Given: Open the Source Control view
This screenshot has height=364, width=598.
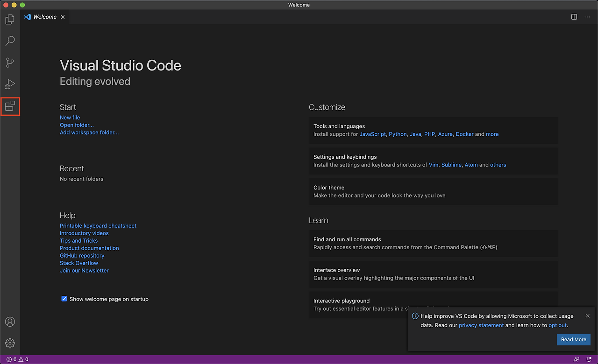Looking at the screenshot, I should point(10,63).
